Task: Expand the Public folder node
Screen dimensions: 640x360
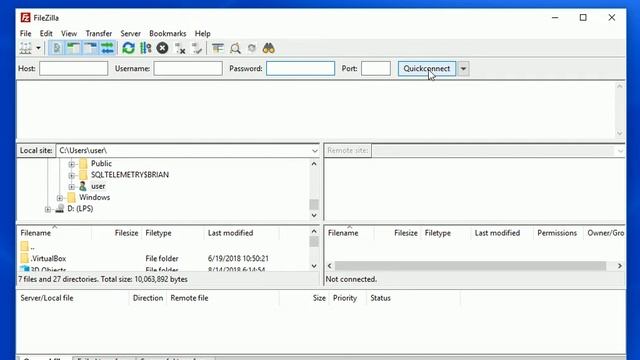Action: coord(71,164)
